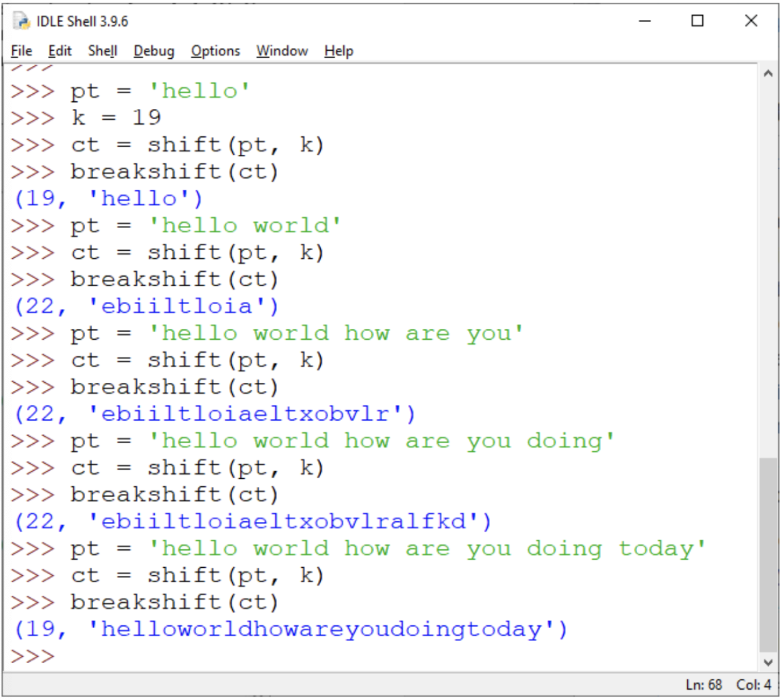Click the scrollbar down arrow
This screenshot has height=700, width=781.
(769, 662)
